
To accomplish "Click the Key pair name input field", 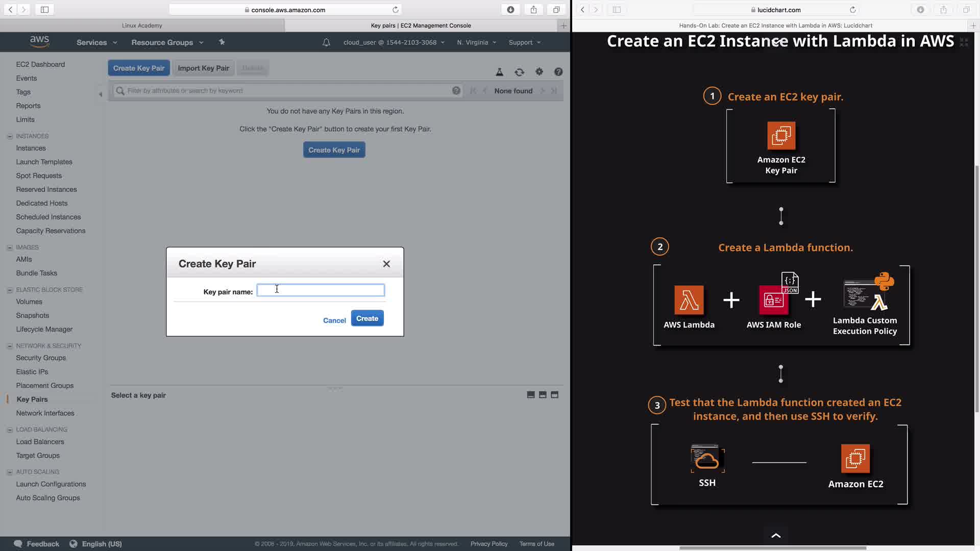I will point(321,290).
